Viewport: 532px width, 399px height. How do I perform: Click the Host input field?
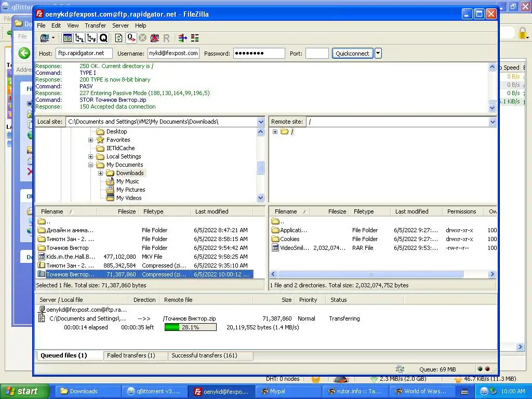pos(84,54)
